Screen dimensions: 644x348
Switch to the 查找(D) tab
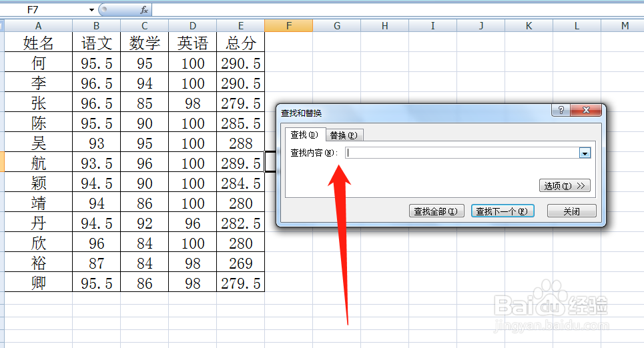(305, 135)
